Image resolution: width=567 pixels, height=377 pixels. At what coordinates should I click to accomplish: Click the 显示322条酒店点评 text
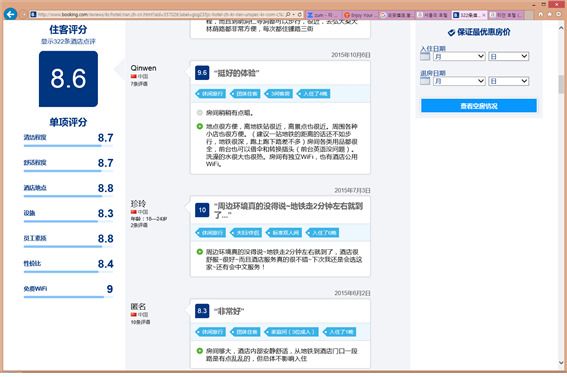click(x=68, y=41)
